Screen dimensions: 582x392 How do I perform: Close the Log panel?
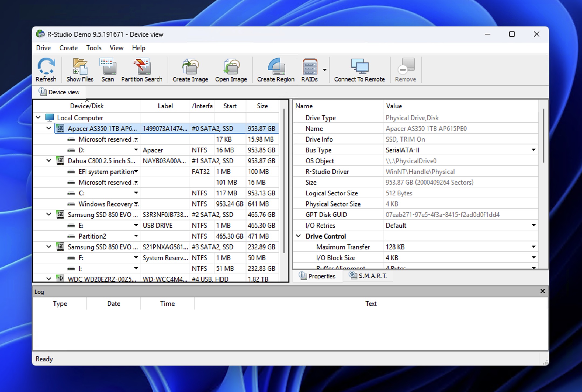(x=542, y=291)
